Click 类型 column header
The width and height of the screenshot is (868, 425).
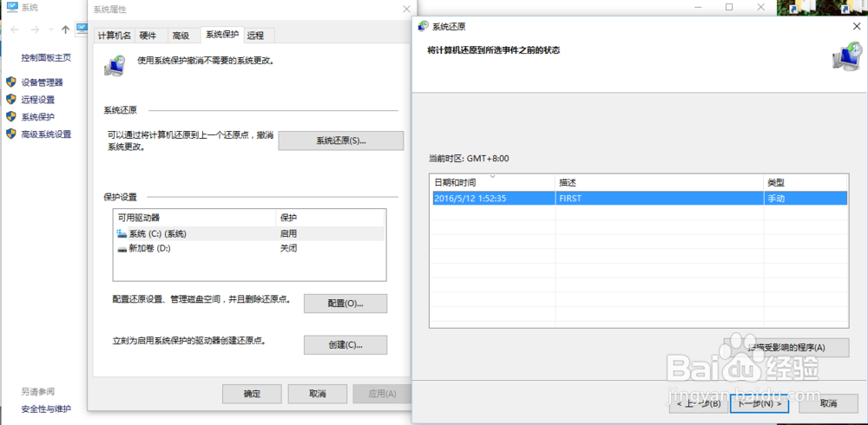806,183
